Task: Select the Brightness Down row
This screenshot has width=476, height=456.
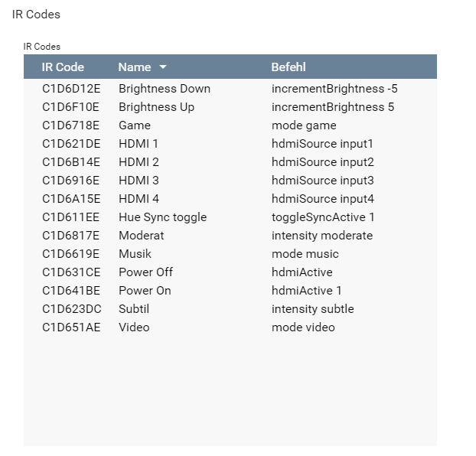Action: tap(165, 89)
